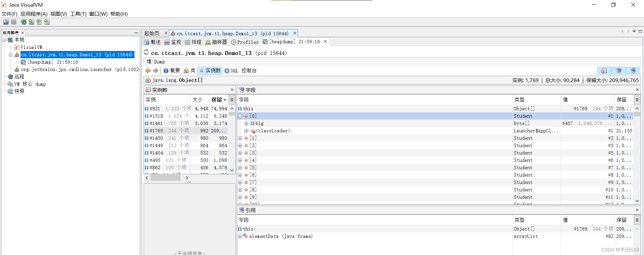The width and height of the screenshot is (644, 255).
Task: Open the 工具(T) menu
Action: (78, 14)
